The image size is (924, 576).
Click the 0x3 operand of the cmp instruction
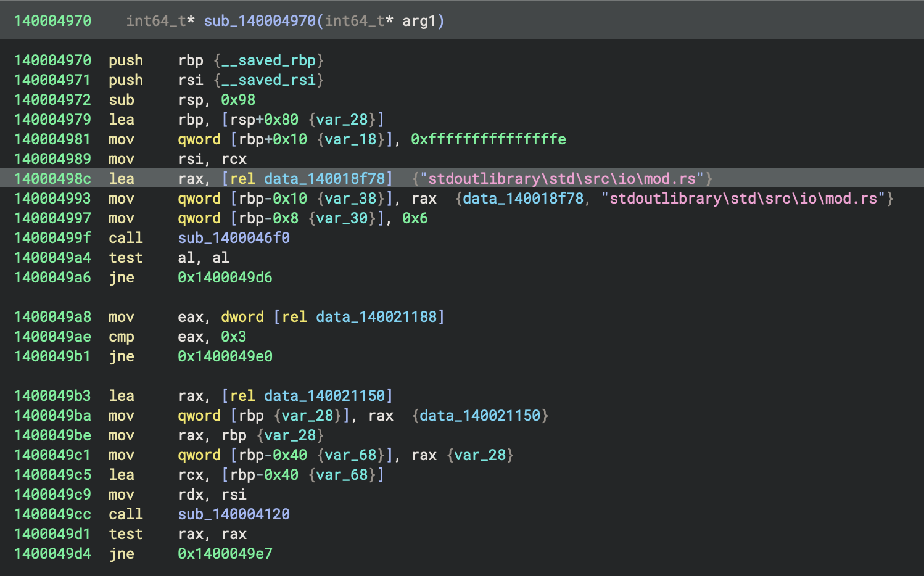coord(234,337)
